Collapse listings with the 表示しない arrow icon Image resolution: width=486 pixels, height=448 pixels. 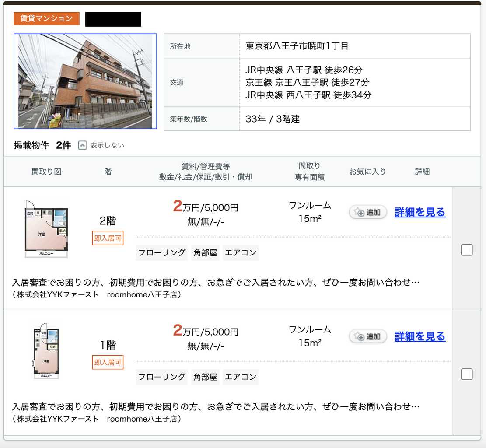[82, 145]
